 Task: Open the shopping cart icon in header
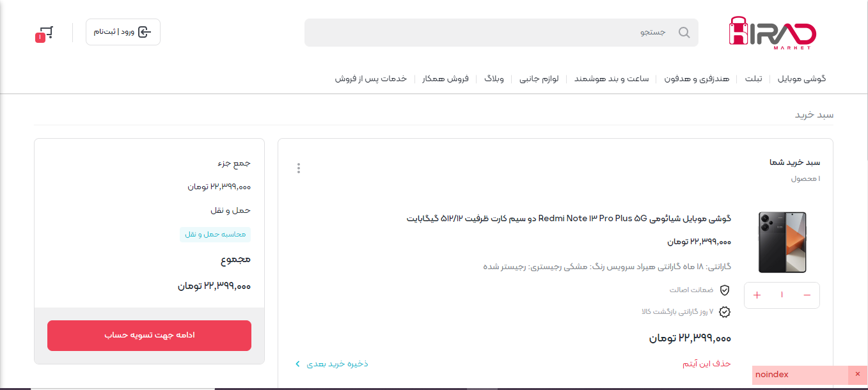(x=45, y=33)
